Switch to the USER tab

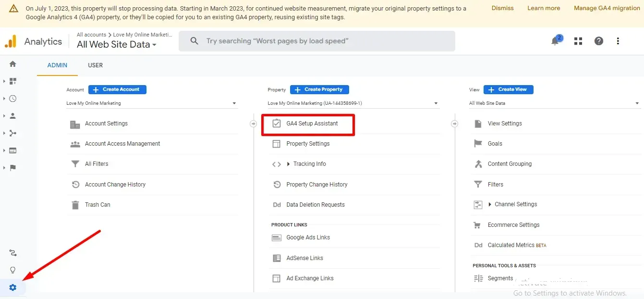coord(96,65)
